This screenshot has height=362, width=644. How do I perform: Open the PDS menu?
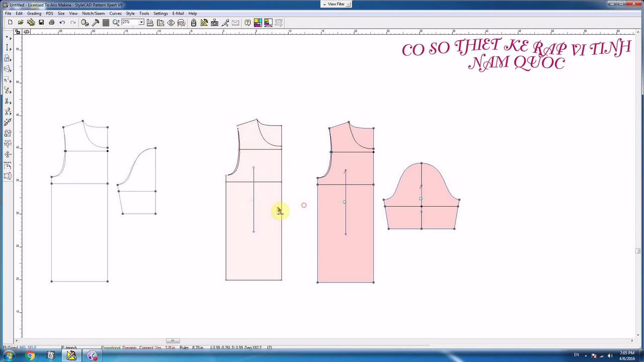click(x=49, y=14)
